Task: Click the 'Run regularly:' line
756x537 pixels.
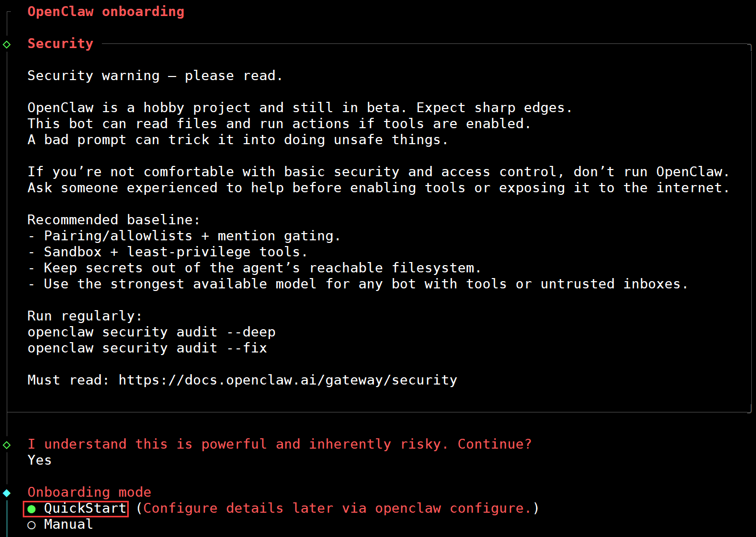Action: [84, 316]
